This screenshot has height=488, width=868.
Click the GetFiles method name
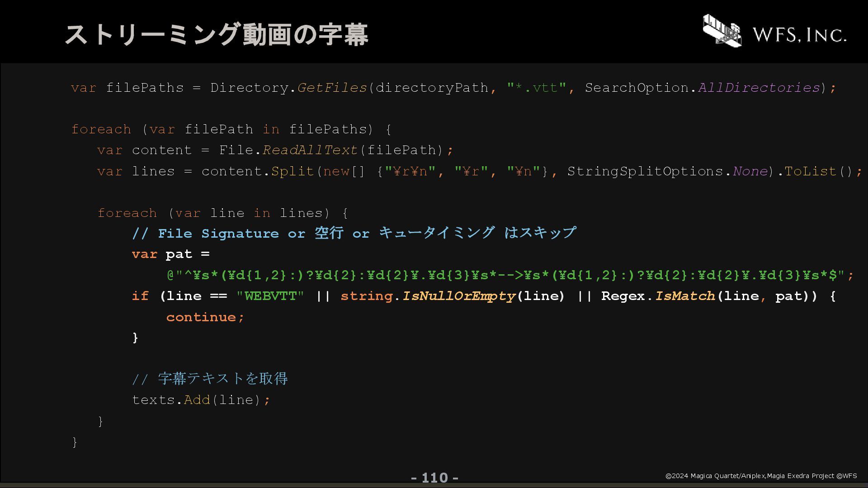point(332,88)
